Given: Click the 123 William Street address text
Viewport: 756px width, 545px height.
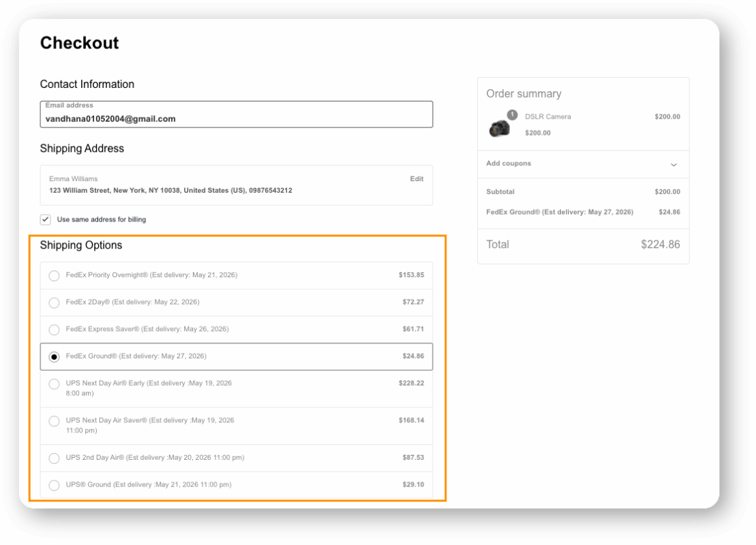Looking at the screenshot, I should pos(170,190).
